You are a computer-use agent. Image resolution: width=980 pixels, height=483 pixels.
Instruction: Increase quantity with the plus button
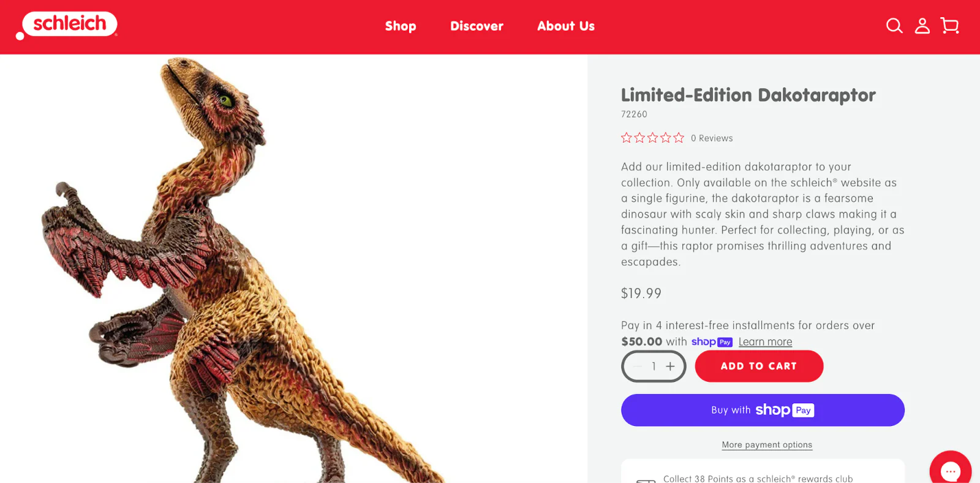pyautogui.click(x=671, y=366)
